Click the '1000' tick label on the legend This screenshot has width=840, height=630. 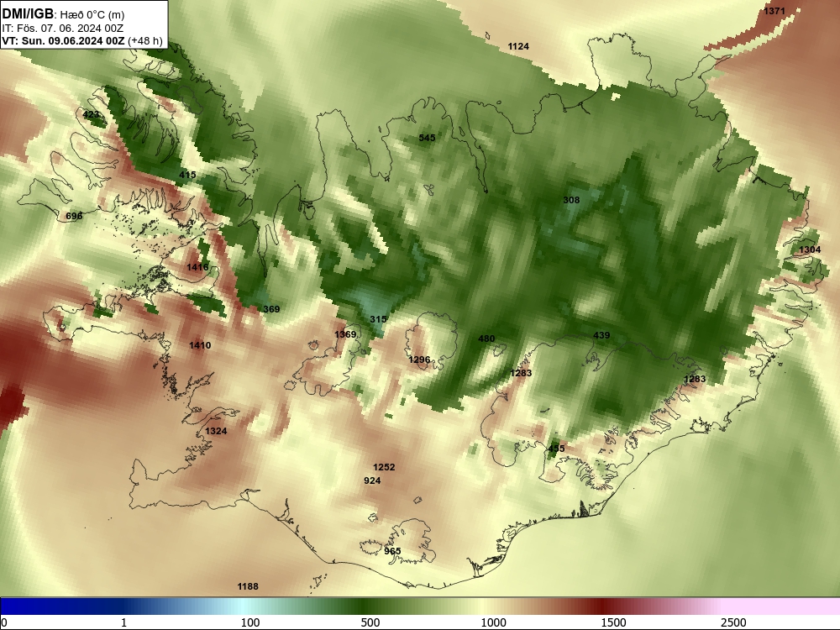click(x=493, y=622)
